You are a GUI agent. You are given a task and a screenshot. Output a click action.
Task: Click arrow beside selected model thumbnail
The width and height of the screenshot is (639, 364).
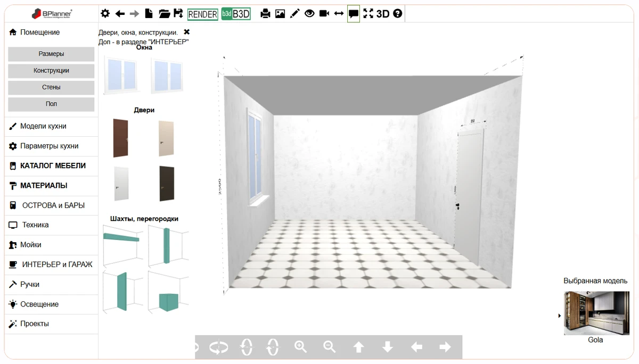(559, 316)
